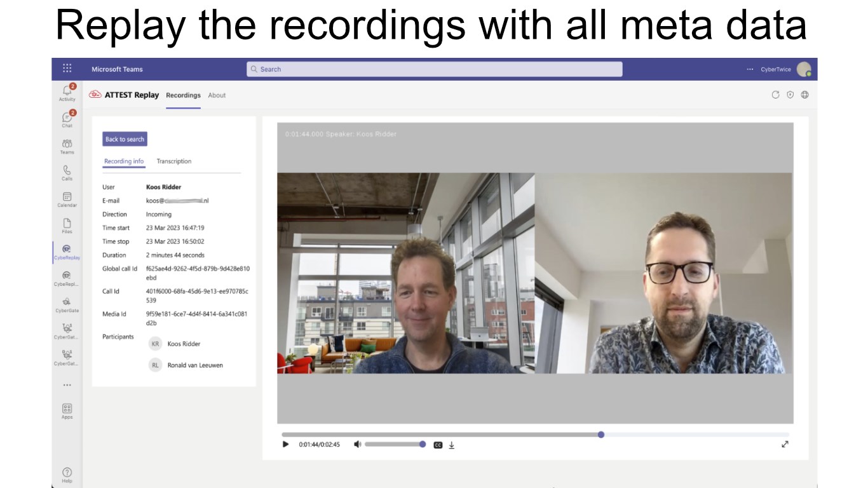Image resolution: width=868 pixels, height=488 pixels.
Task: Click the KR participant avatar
Action: [155, 344]
